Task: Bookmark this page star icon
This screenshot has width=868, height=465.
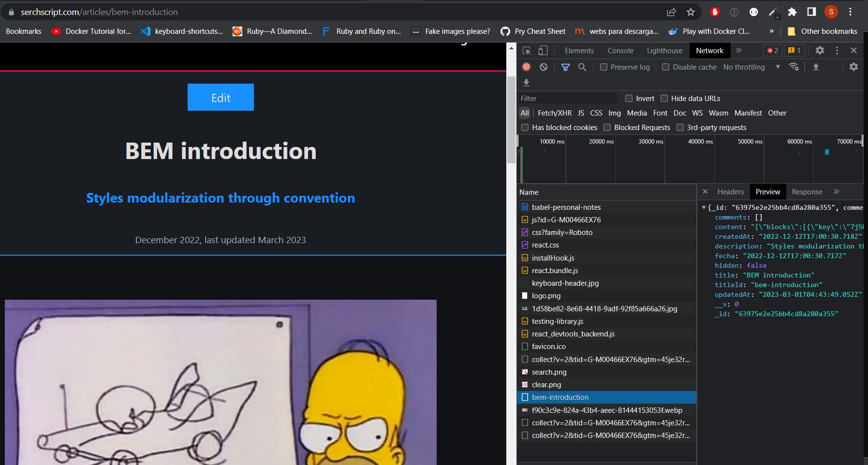Action: pos(691,12)
